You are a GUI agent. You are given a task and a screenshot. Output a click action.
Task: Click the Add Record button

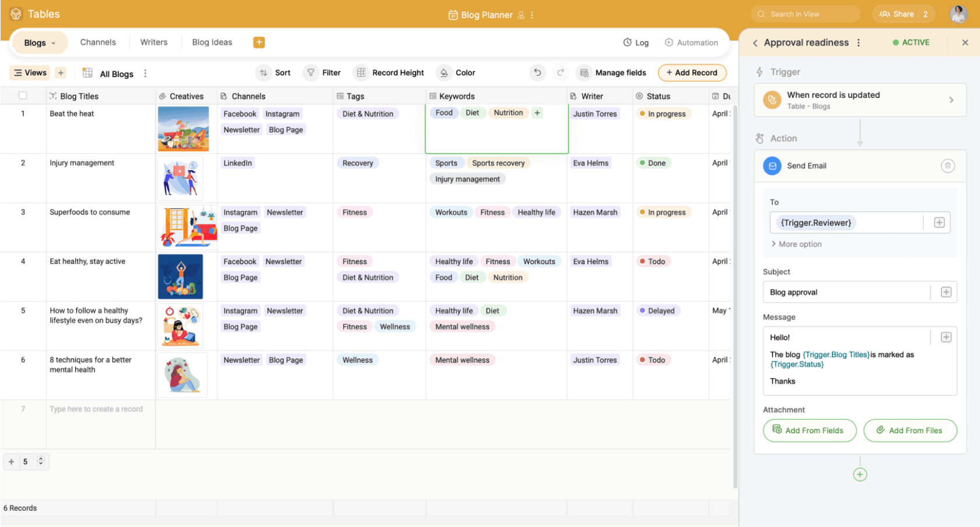(692, 72)
